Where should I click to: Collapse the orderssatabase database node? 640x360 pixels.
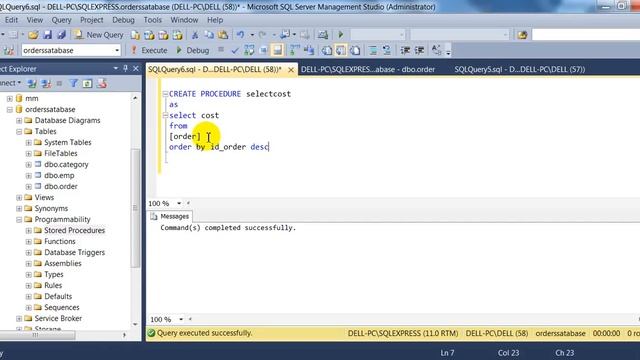click(9, 109)
